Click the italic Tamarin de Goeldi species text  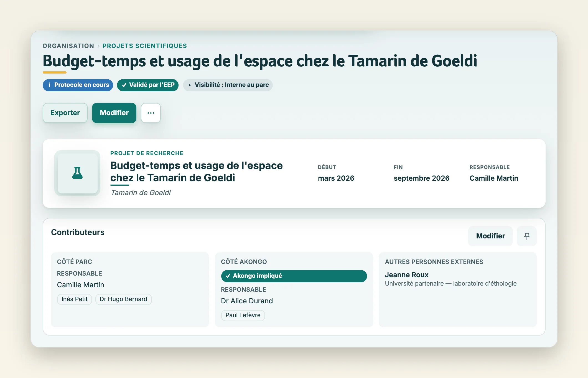point(141,193)
